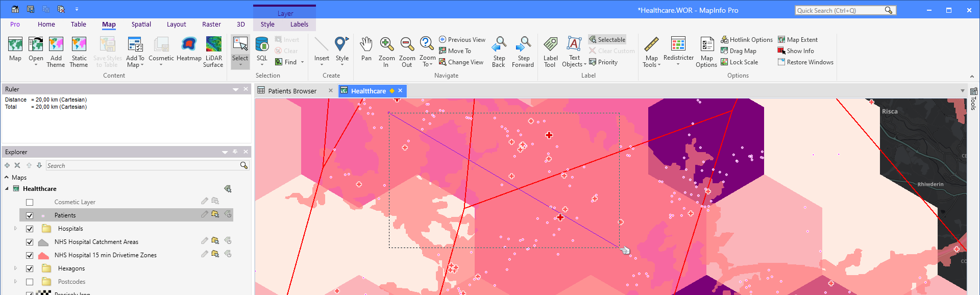Move item down in Explorer
This screenshot has height=295, width=980.
39,165
